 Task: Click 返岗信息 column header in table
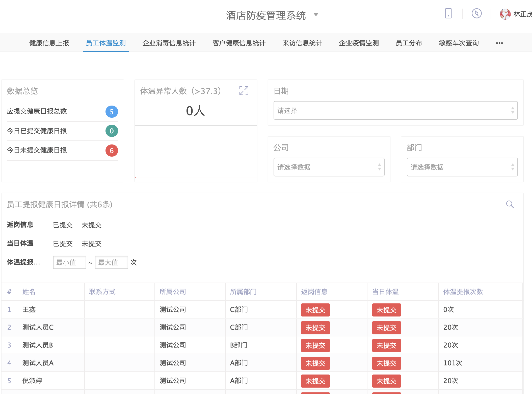tap(314, 292)
